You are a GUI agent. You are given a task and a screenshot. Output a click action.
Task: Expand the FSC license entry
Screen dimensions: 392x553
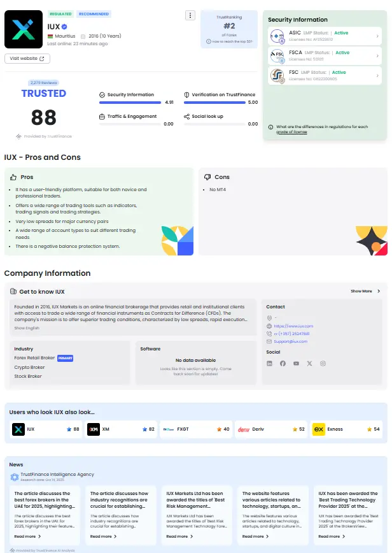tap(325, 75)
